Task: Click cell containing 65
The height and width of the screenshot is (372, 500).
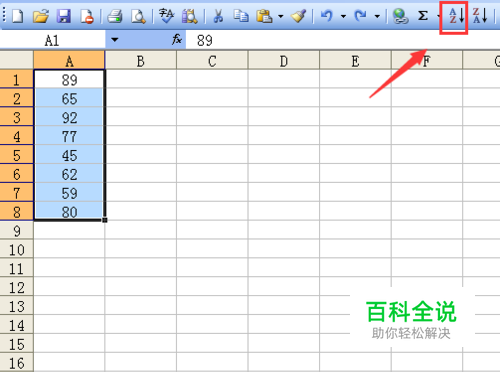Action: (x=69, y=98)
